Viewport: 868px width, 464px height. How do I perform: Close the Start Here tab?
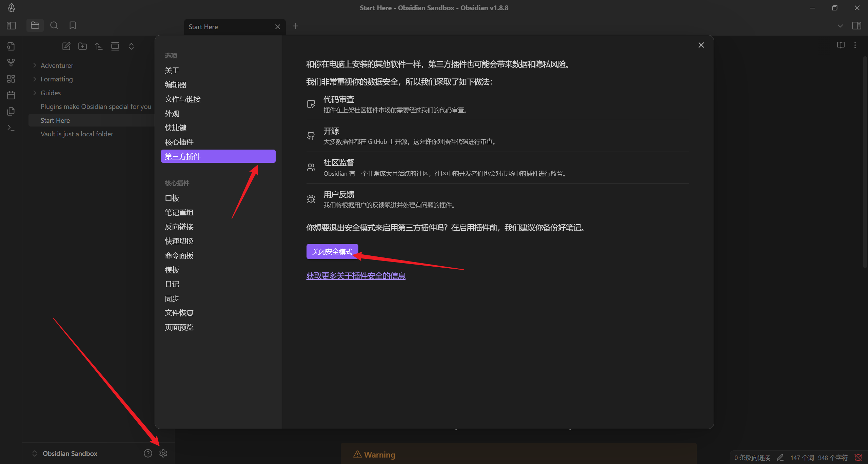click(x=278, y=27)
